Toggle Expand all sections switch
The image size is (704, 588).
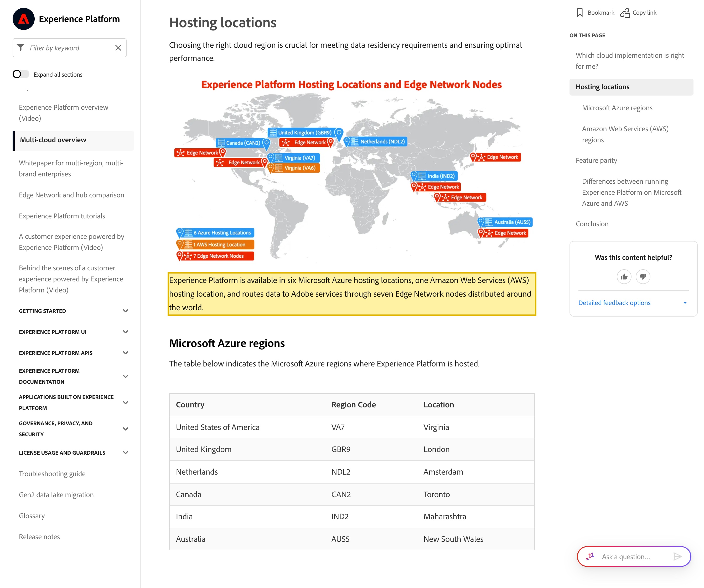tap(21, 74)
